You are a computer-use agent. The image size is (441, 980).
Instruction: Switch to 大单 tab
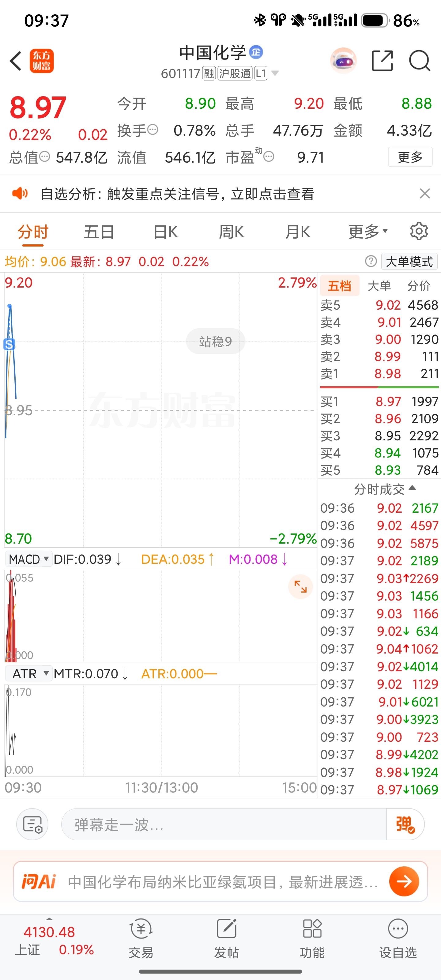click(x=379, y=285)
